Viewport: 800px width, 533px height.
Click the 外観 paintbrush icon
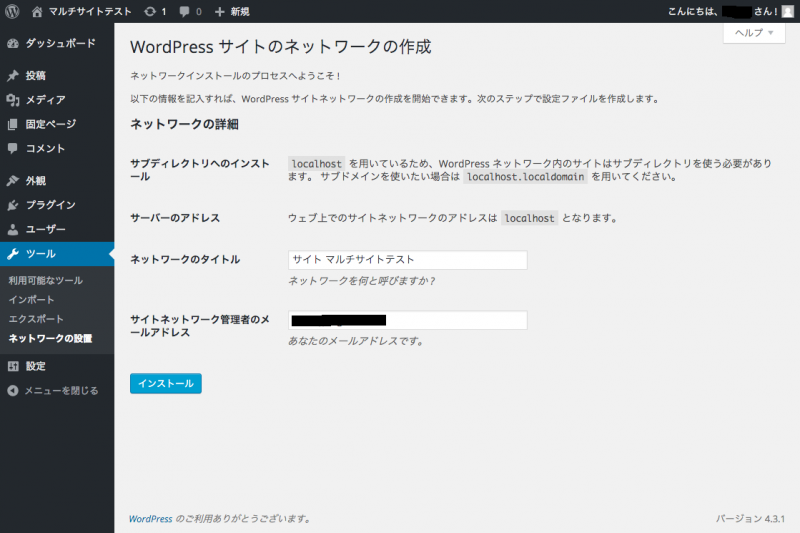pos(13,181)
